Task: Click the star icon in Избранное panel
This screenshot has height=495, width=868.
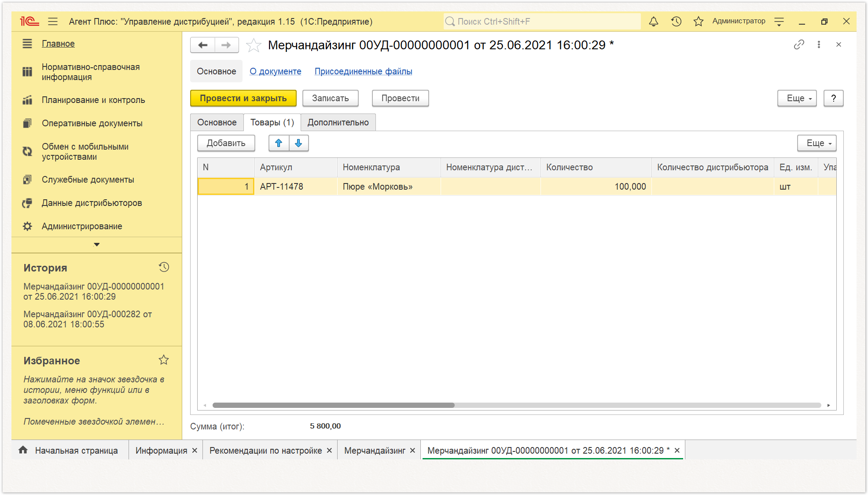Action: [x=164, y=360]
